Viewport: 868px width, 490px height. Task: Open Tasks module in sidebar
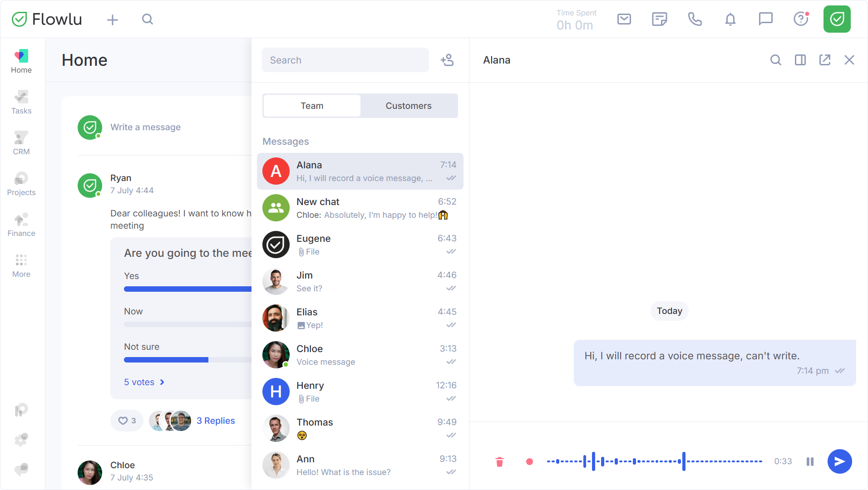point(21,102)
